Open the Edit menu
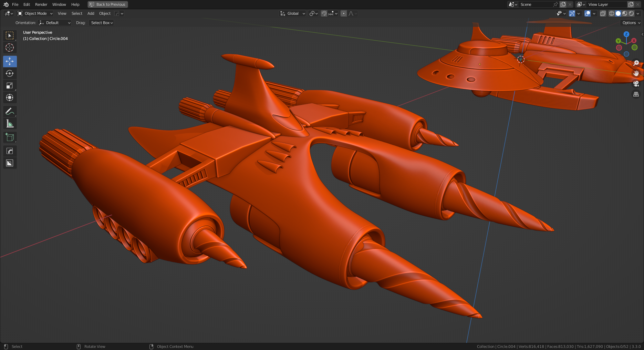This screenshot has height=350, width=644. click(x=27, y=4)
